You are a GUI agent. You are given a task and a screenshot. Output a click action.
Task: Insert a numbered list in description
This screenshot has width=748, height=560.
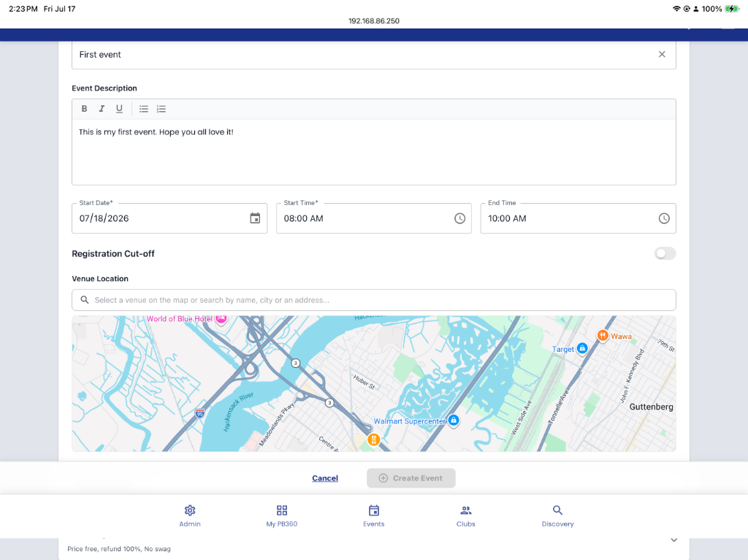(x=161, y=109)
